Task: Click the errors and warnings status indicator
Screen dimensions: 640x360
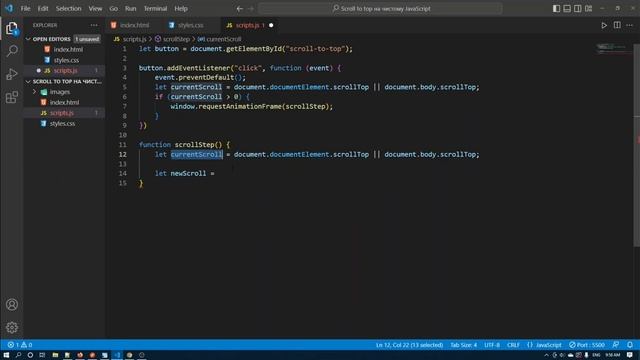Action: pyautogui.click(x=20, y=345)
